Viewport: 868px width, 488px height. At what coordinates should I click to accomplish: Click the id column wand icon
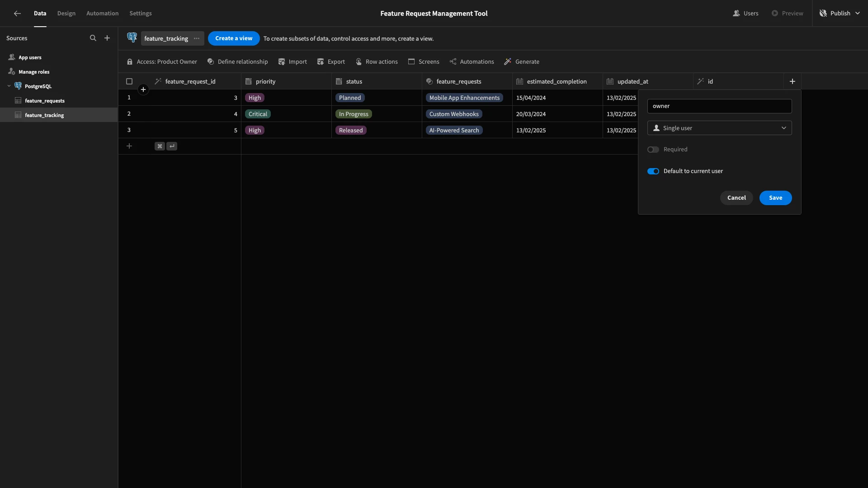(701, 81)
